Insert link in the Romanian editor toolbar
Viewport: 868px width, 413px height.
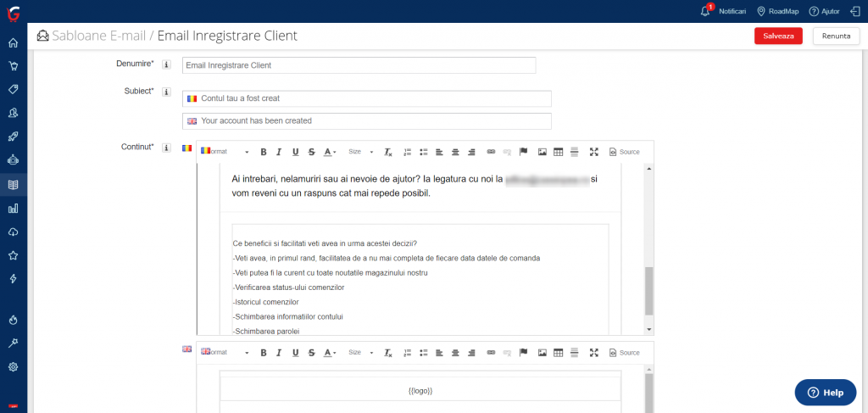pyautogui.click(x=491, y=152)
